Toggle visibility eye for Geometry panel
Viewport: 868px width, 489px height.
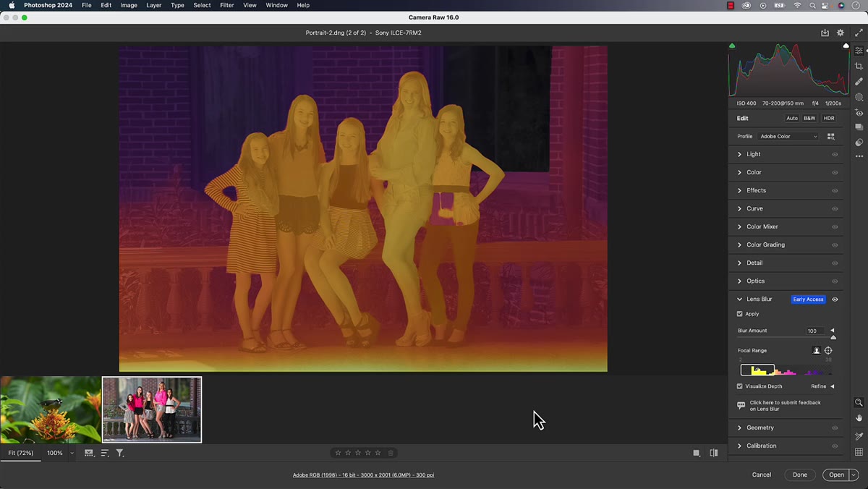835,428
